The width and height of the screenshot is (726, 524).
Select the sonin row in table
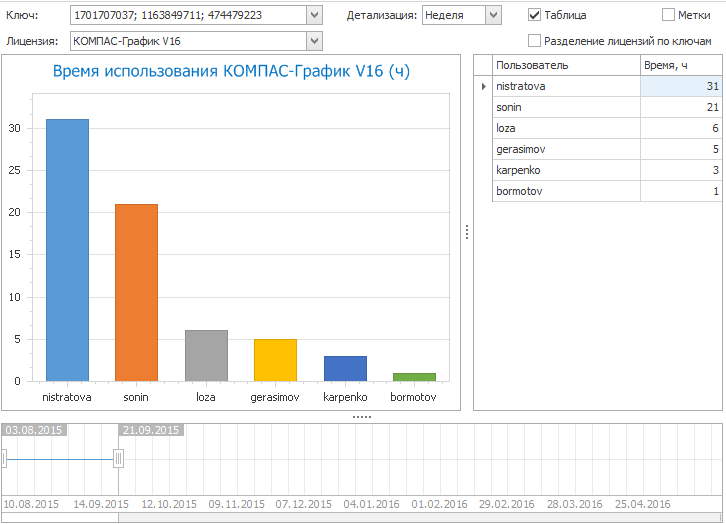(565, 107)
